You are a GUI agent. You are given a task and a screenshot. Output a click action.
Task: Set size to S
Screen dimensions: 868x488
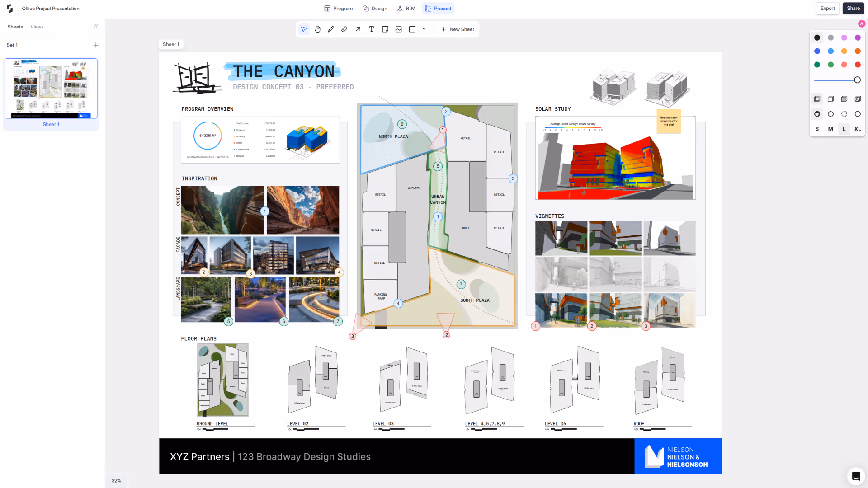click(x=817, y=129)
